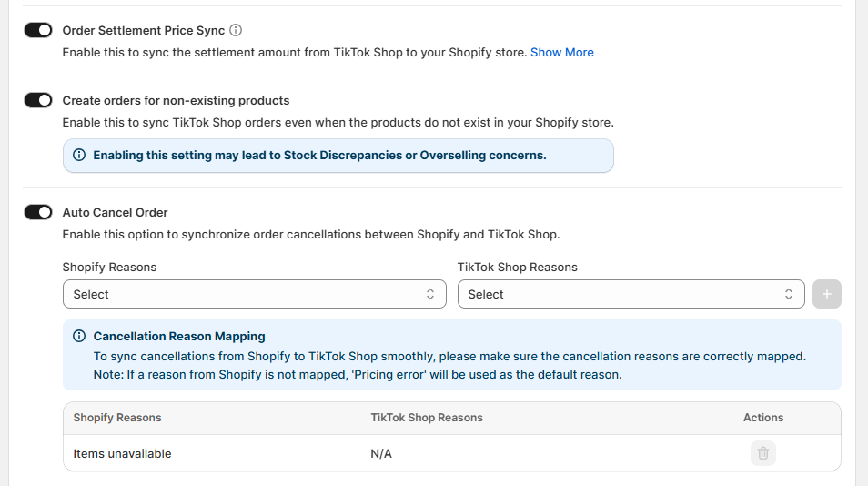
Task: Toggle the Order Settlement Price Sync switch
Action: pos(38,30)
